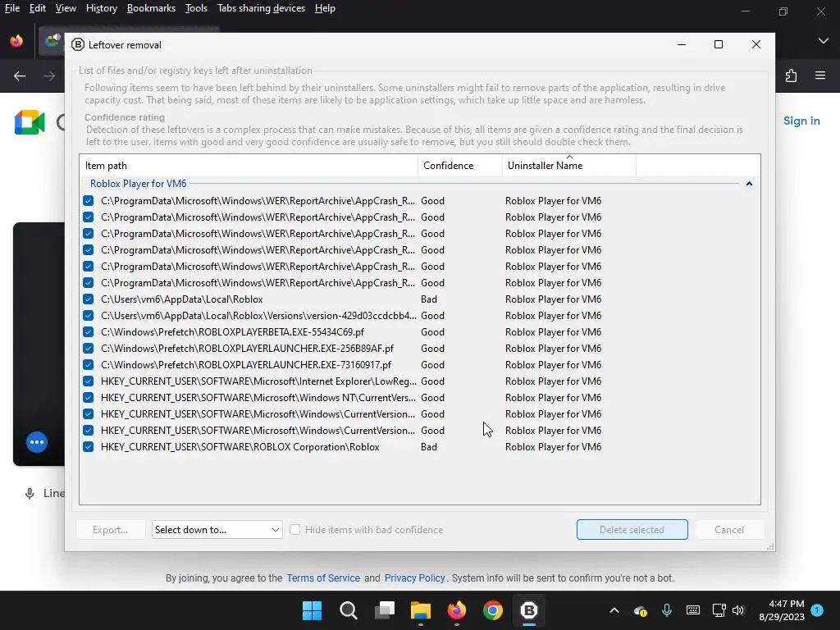Uncheck the Internet Explorer\LowReg registry item
The width and height of the screenshot is (840, 630).
pyautogui.click(x=89, y=381)
